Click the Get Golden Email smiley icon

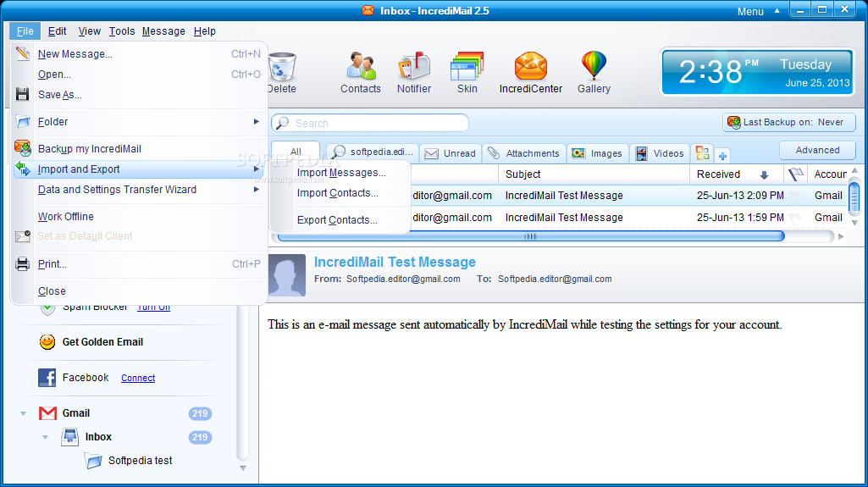pos(47,342)
